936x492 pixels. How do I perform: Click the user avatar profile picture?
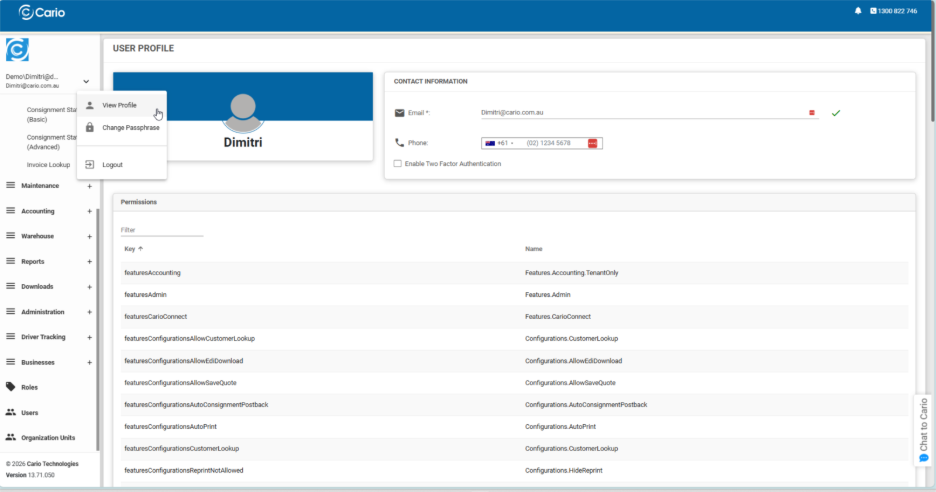[x=243, y=112]
